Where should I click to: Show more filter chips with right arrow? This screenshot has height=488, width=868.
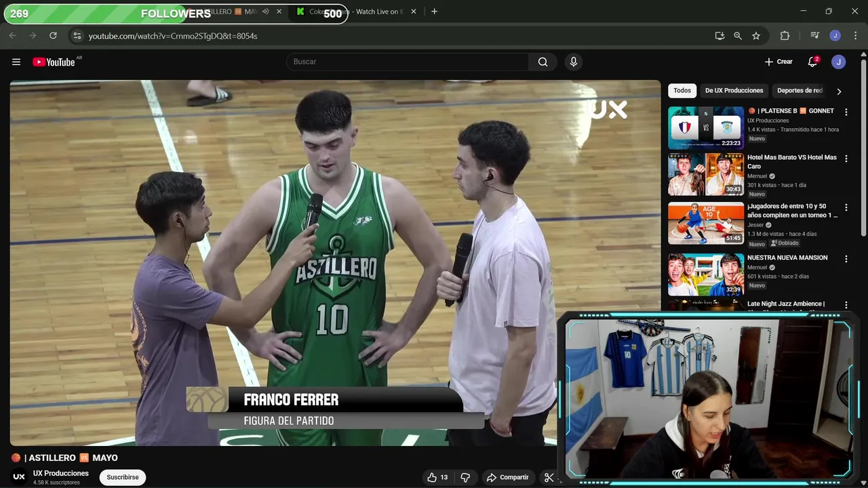pos(839,91)
